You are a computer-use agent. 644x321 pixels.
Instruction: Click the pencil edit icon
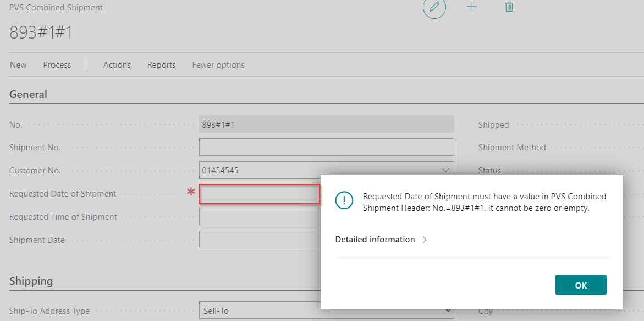pos(434,7)
